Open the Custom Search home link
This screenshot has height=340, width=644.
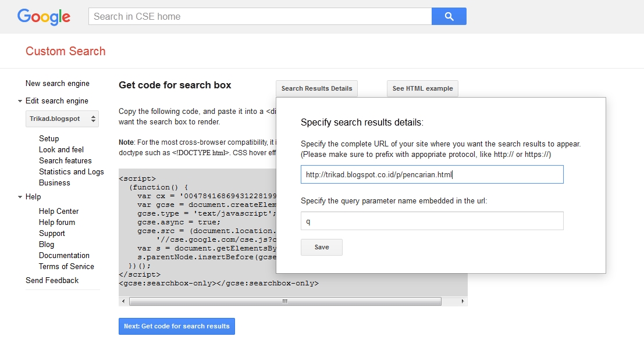tap(66, 51)
